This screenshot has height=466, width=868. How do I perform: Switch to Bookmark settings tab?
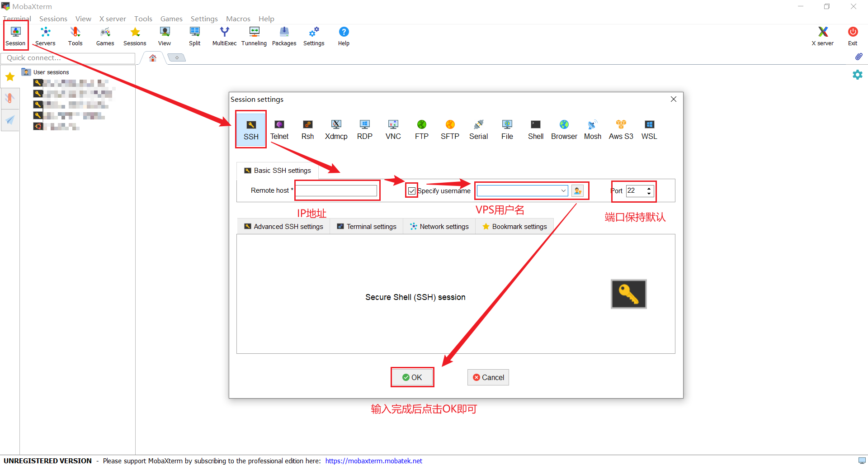pos(514,227)
